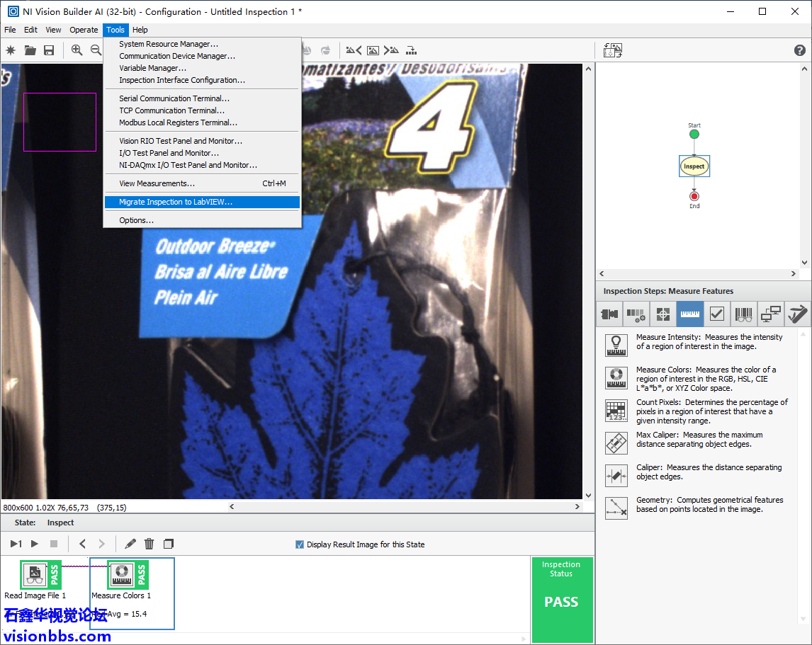
Task: Edit the selected step with pencil icon
Action: pyautogui.click(x=130, y=544)
